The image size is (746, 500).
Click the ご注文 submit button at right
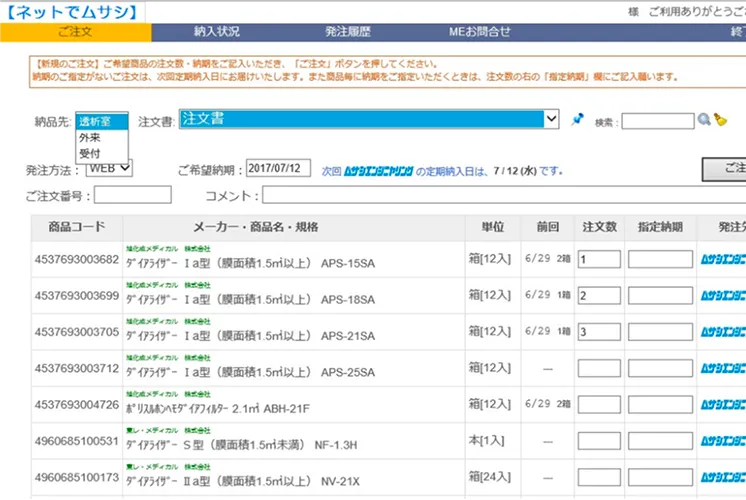click(x=724, y=169)
